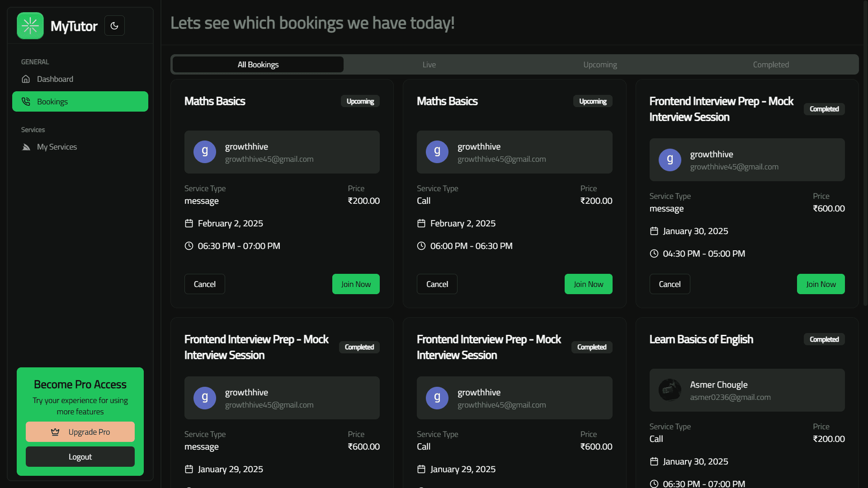Click Become Pro Access heading
The height and width of the screenshot is (488, 868).
pyautogui.click(x=80, y=385)
